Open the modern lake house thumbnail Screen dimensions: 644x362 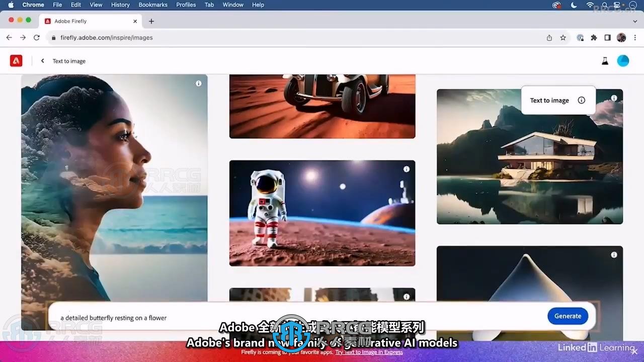tap(530, 156)
